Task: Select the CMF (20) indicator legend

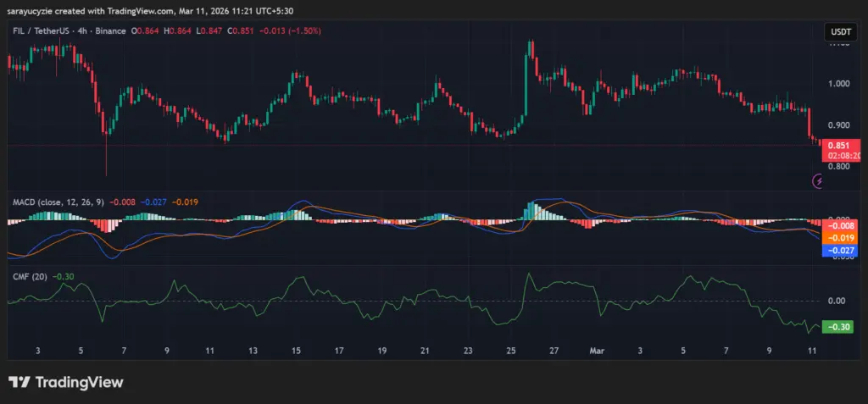Action: click(x=30, y=277)
